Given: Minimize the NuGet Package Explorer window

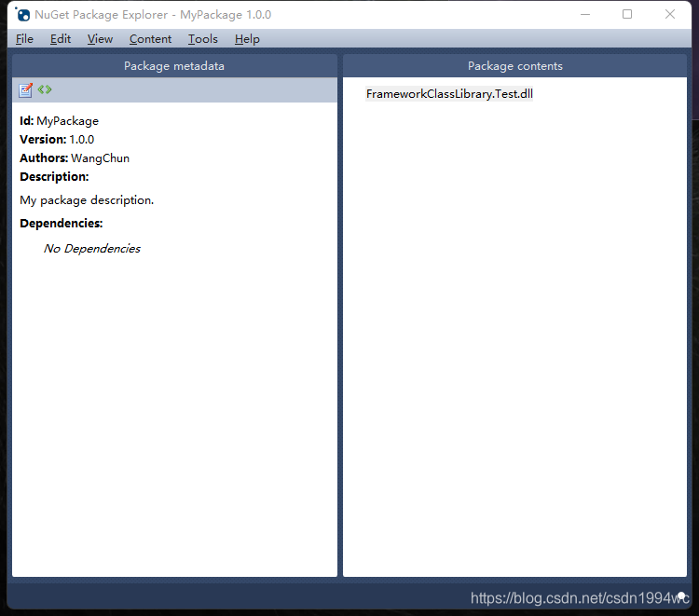Looking at the screenshot, I should pos(585,14).
